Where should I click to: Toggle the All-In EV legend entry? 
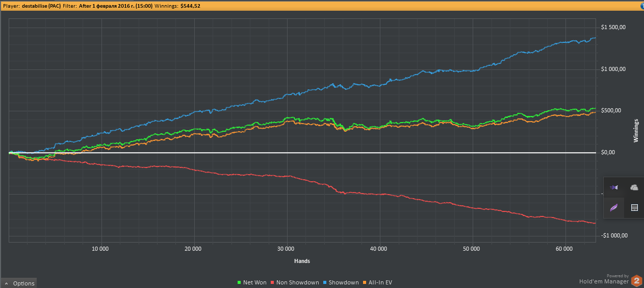377,282
